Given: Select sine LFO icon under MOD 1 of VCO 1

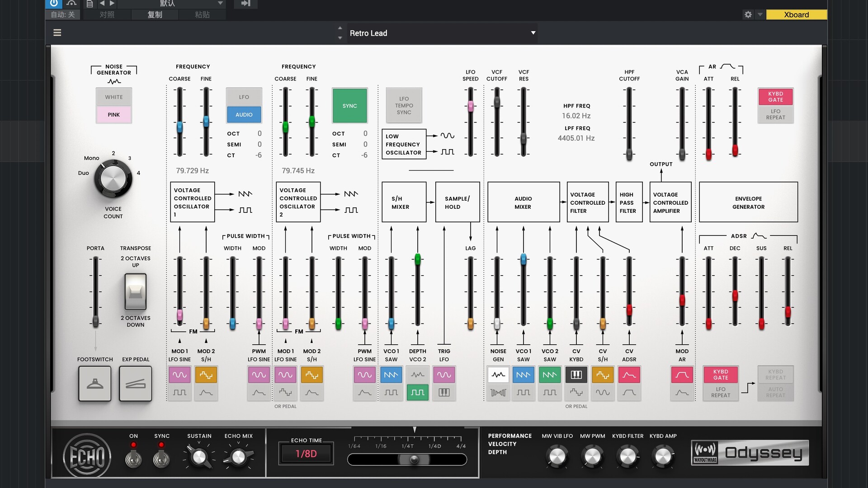Looking at the screenshot, I should click(179, 375).
